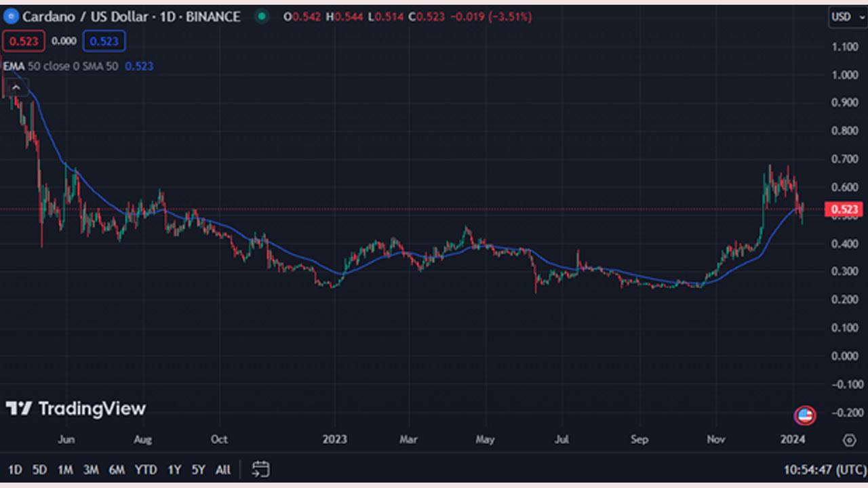The image size is (868, 488).
Task: Select the 6M time range
Action: coord(117,469)
